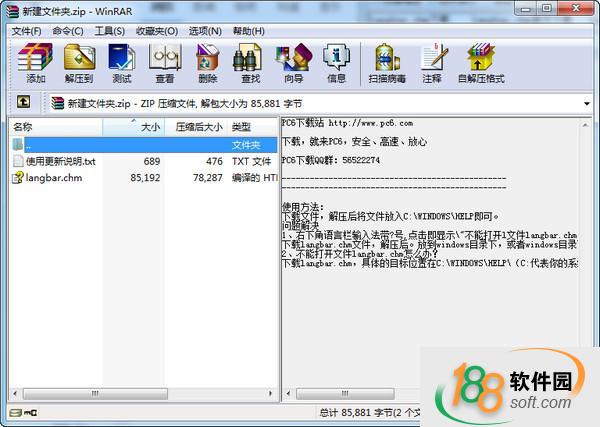Viewport: 600px width, 427px height.
Task: Click the 添加 (Add) toolbar icon
Action: (36, 63)
